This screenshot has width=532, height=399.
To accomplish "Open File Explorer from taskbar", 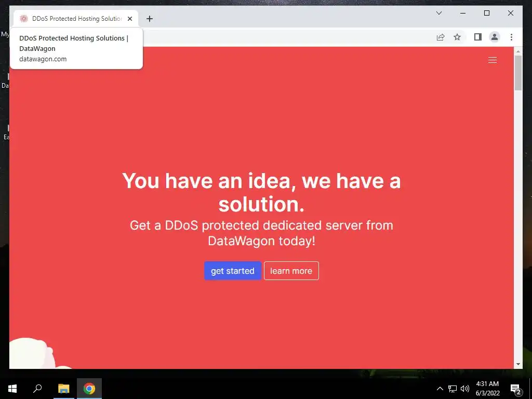I will 63,389.
